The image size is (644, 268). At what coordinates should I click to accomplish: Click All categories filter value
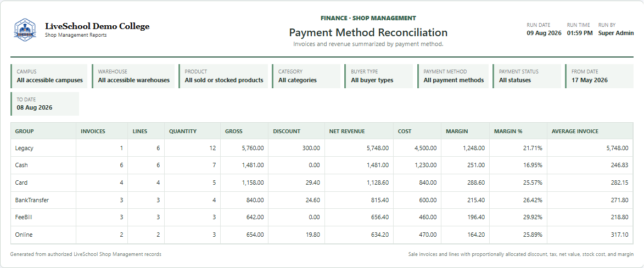click(298, 81)
